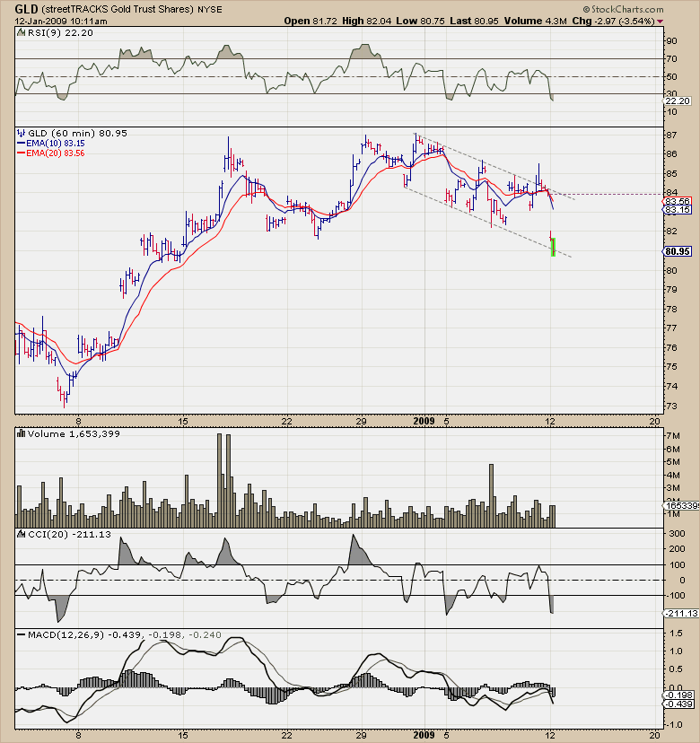Click the MACD(12,26,9) panel label

(x=66, y=634)
